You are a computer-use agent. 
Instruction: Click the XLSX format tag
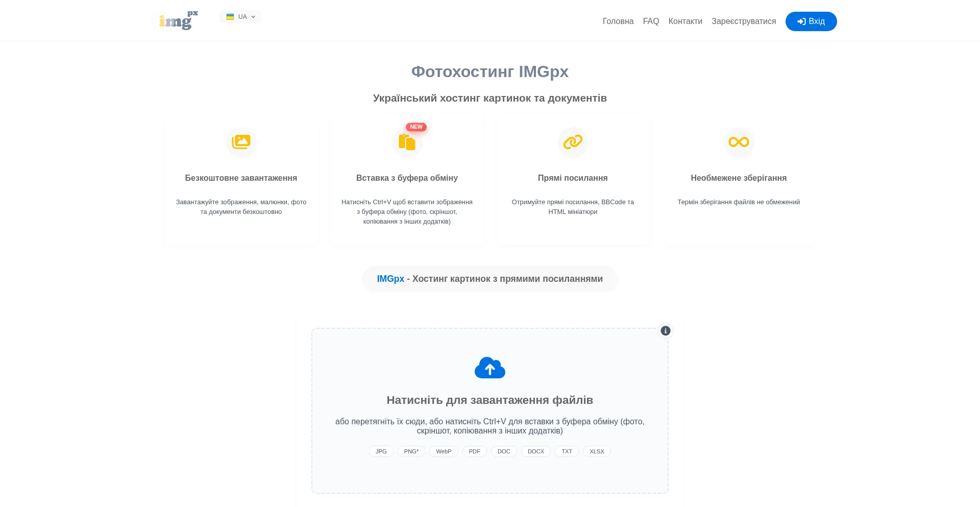[x=596, y=451]
